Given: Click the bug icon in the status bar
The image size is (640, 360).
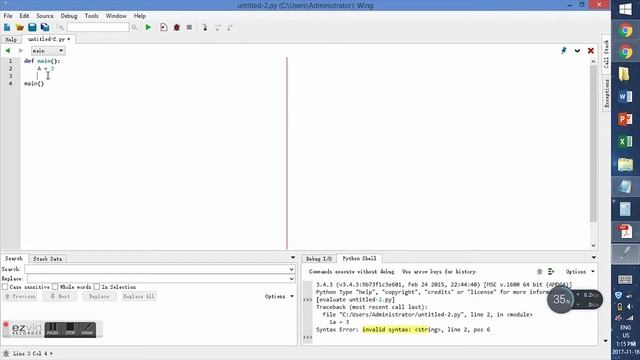Looking at the screenshot, I should [6, 353].
